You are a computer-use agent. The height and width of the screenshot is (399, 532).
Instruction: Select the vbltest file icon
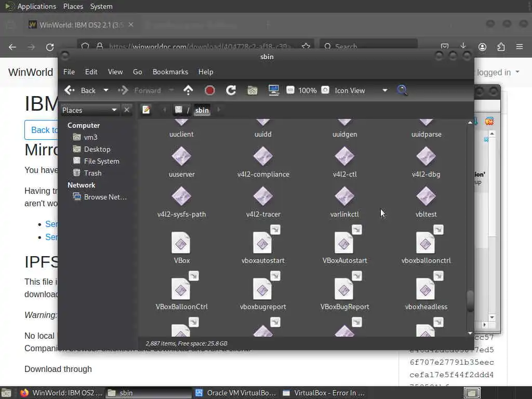426,196
